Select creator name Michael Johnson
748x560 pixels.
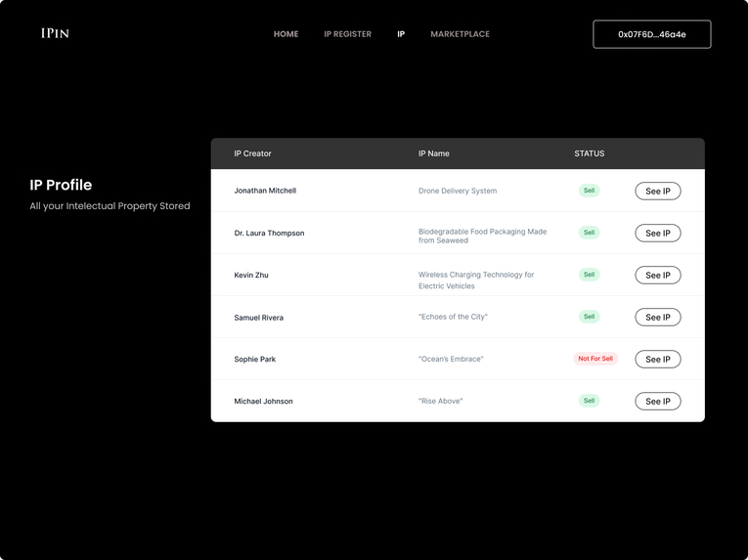pos(263,401)
